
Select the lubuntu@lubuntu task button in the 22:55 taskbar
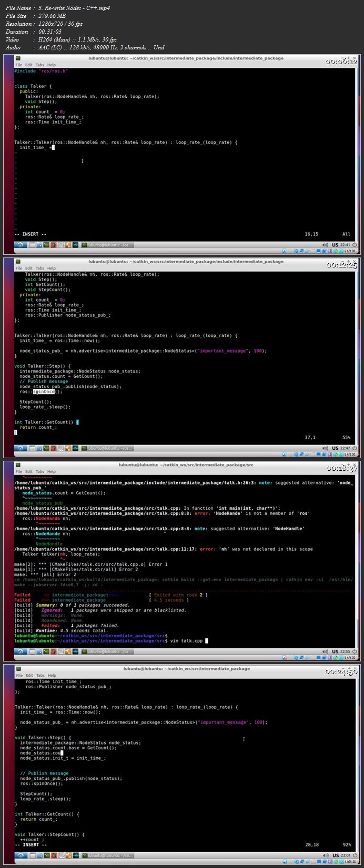coord(107,652)
